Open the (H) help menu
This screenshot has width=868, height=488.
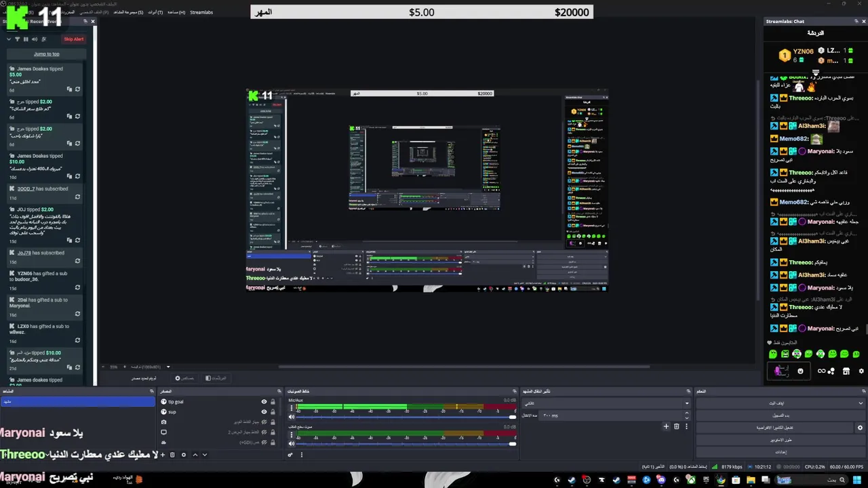click(176, 12)
